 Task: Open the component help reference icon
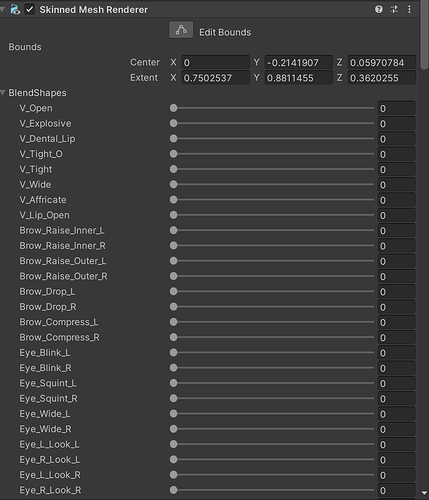click(x=379, y=9)
